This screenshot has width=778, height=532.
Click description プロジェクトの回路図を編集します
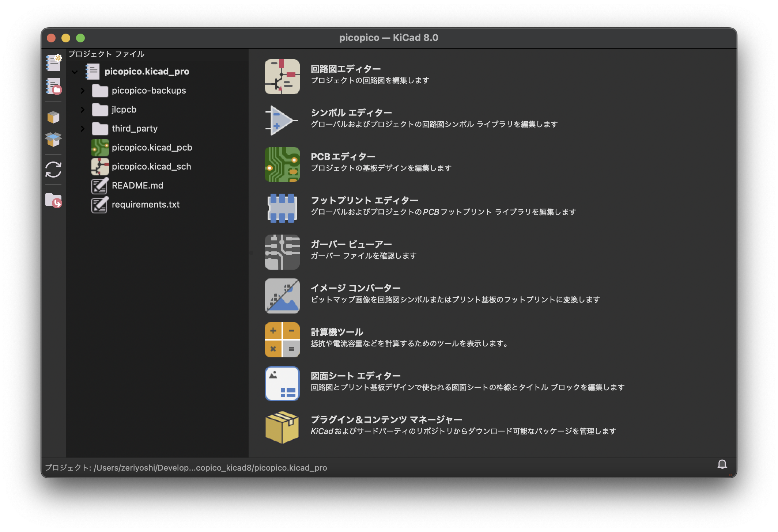(370, 80)
